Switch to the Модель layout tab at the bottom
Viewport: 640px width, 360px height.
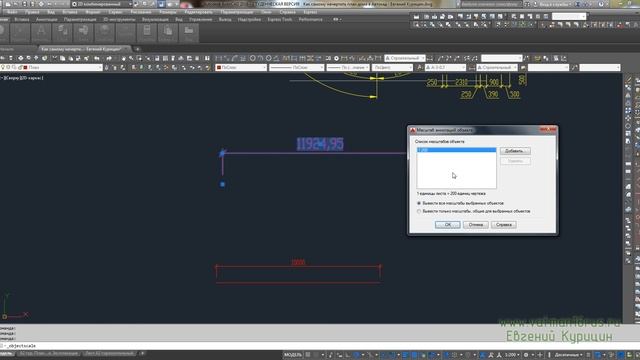7,354
